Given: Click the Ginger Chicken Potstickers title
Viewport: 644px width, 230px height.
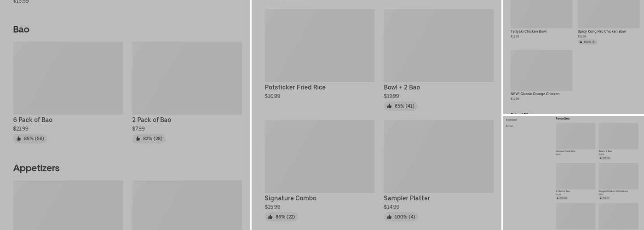Looking at the screenshot, I should click(613, 191).
